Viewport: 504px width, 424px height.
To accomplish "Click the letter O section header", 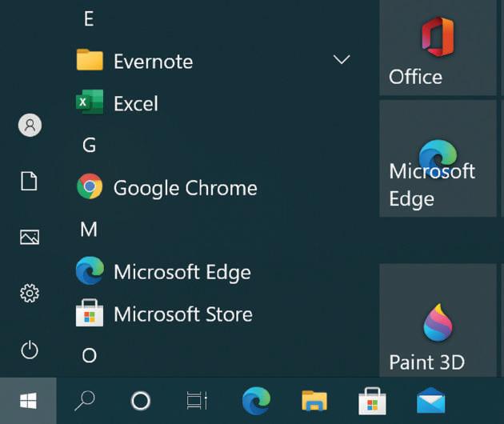I will click(89, 355).
